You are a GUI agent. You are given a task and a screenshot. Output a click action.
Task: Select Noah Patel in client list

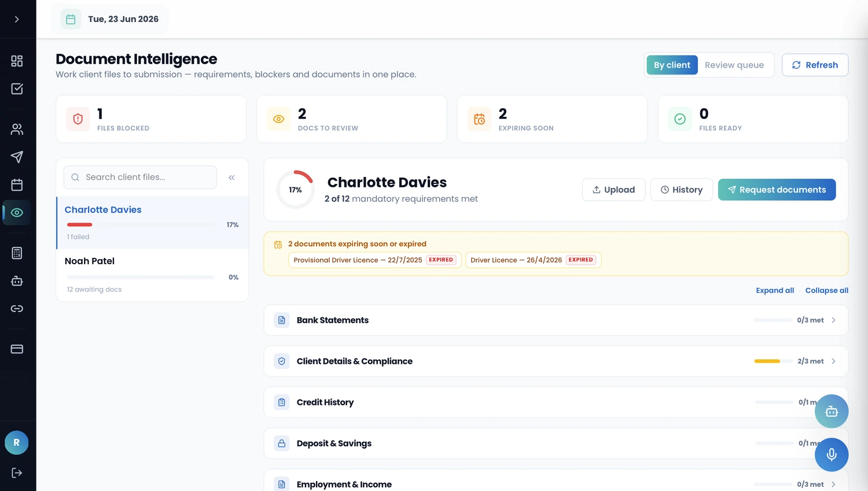point(153,275)
